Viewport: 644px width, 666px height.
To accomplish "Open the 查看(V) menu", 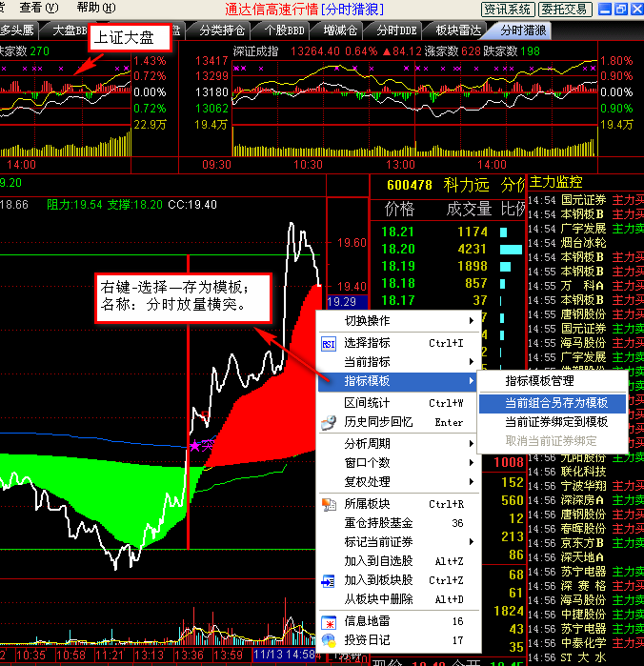I will [39, 8].
